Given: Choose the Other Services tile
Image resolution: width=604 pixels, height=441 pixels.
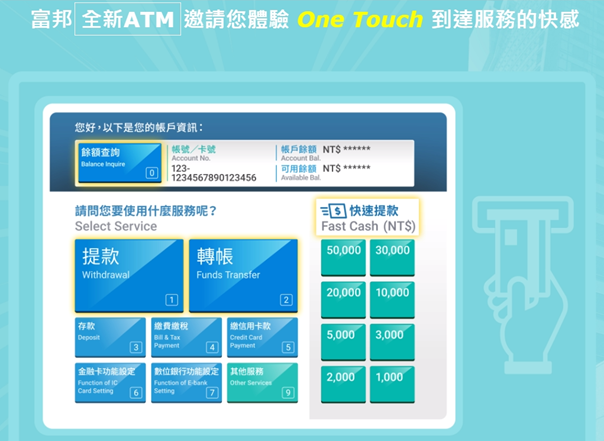Looking at the screenshot, I should (x=261, y=382).
